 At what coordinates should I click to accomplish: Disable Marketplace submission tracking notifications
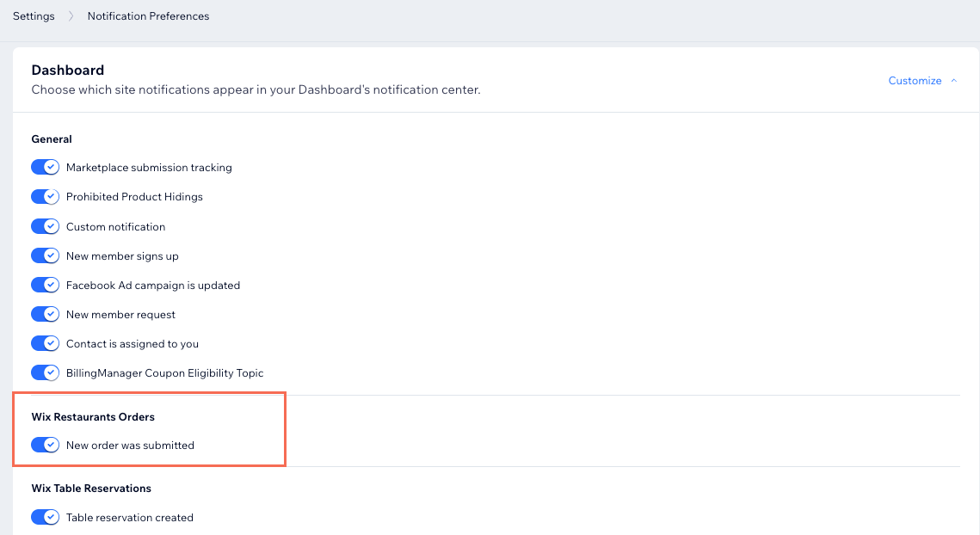[45, 167]
